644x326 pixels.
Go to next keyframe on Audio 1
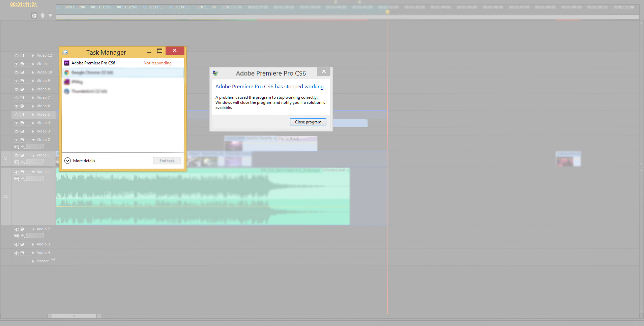pos(41,178)
